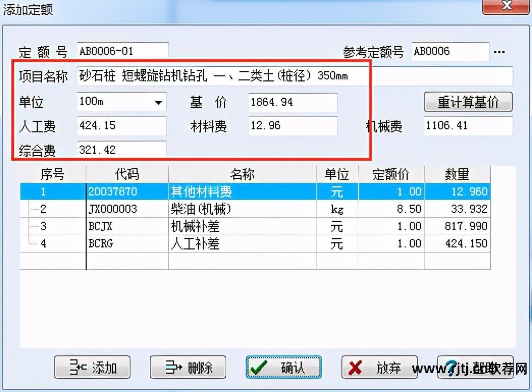Select quantity cell 12.960
Viewport: 532px width, 392px height.
tap(458, 191)
